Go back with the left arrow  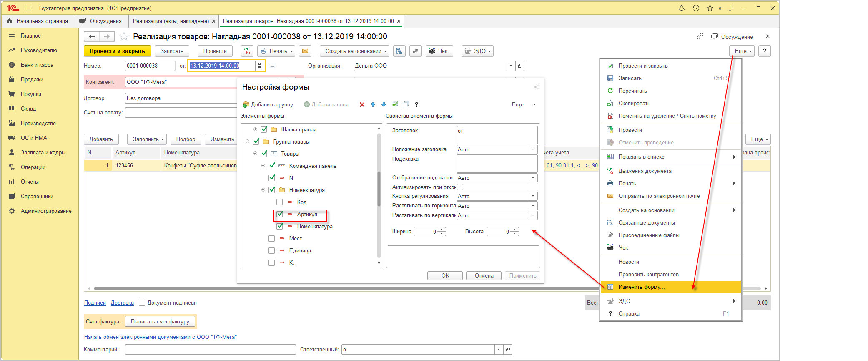[92, 37]
